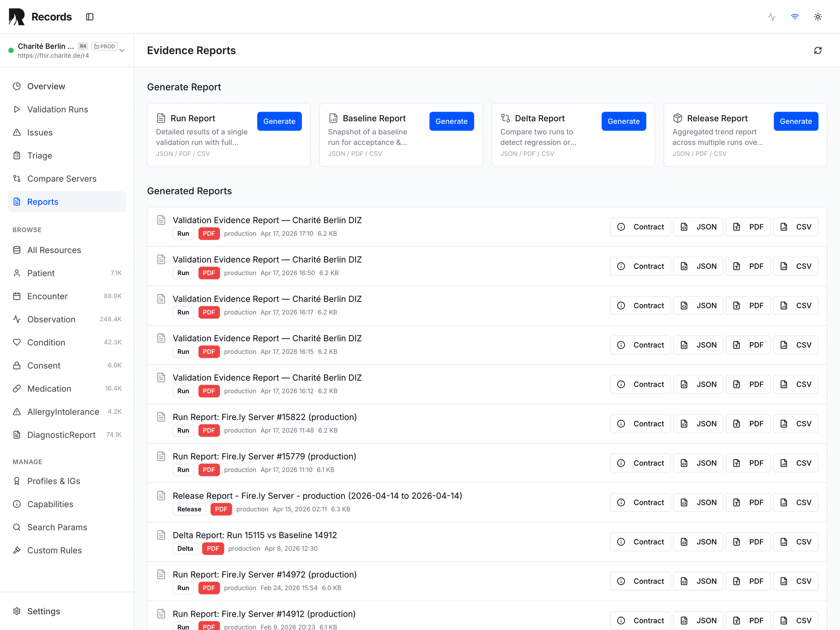Click the Records logo mark
This screenshot has width=840, height=630.
pyautogui.click(x=16, y=16)
